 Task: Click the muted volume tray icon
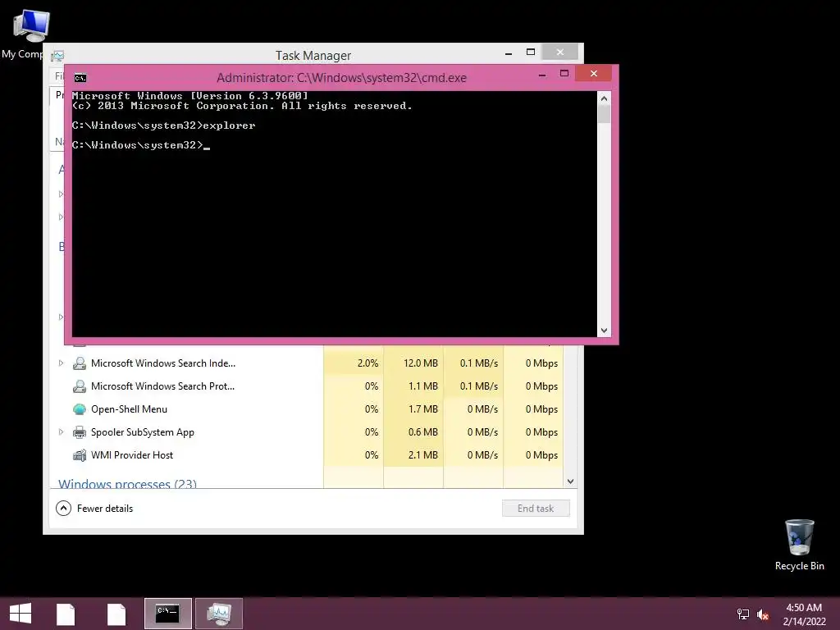[x=763, y=614]
